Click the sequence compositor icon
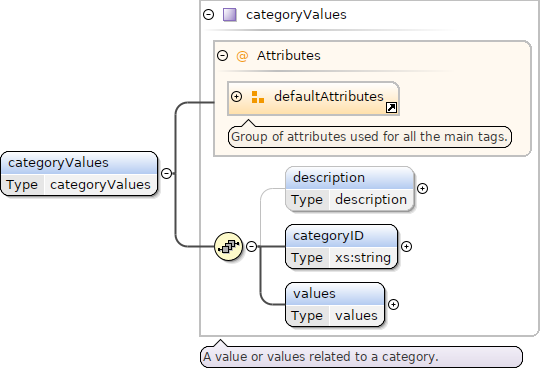The image size is (541, 371). (x=228, y=246)
